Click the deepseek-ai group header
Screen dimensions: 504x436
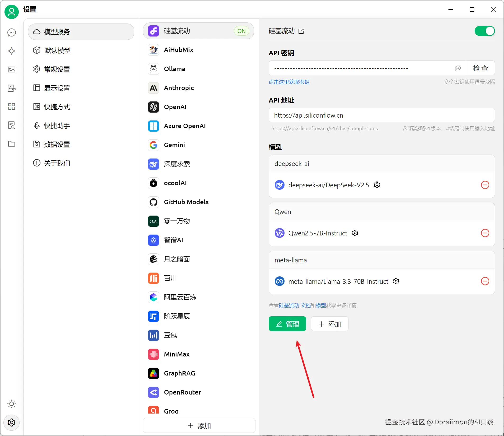click(382, 164)
